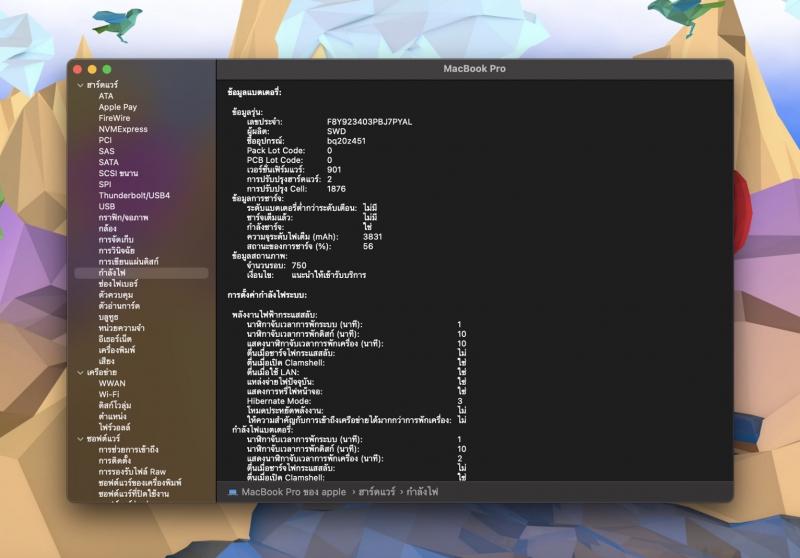Collapse the เครือข่าย sidebar section

[x=80, y=372]
